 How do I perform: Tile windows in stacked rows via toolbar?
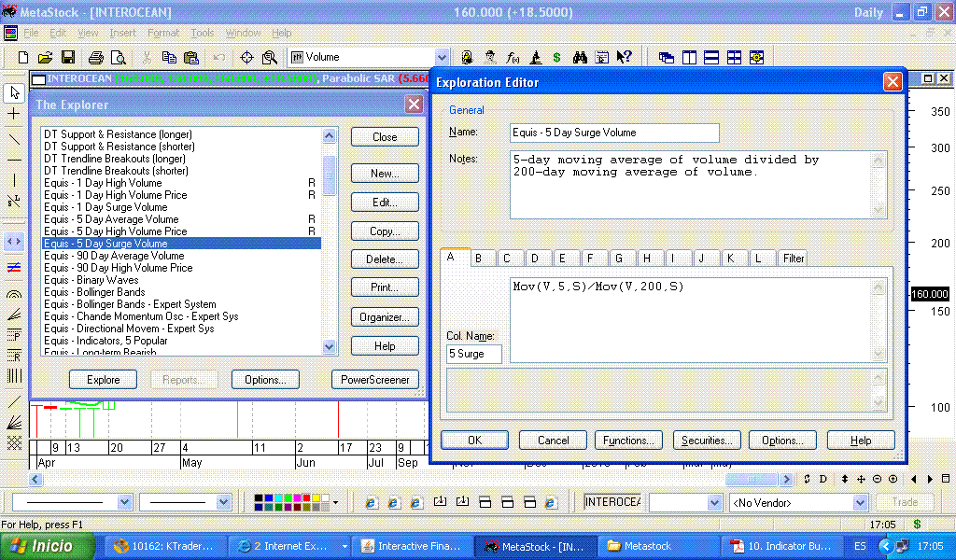(711, 58)
